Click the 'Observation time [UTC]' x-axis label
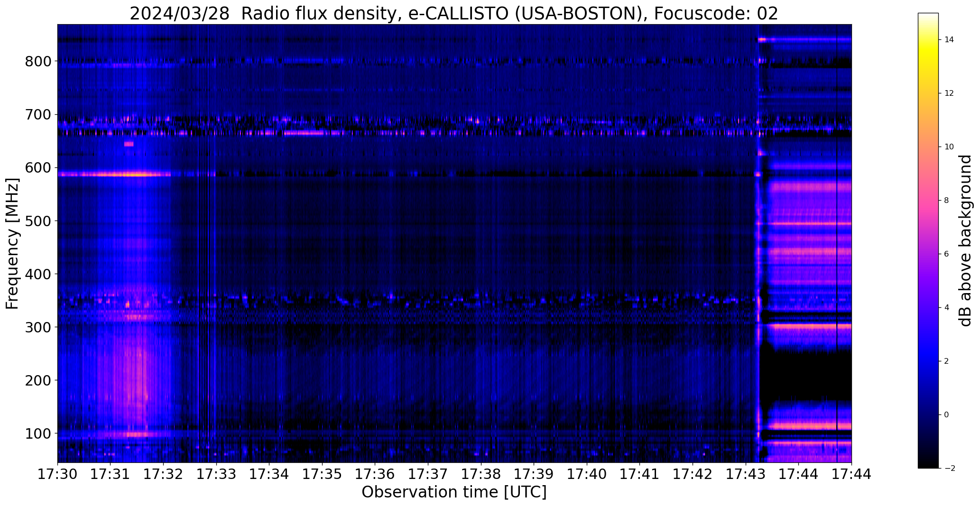Image resolution: width=980 pixels, height=506 pixels. (454, 492)
